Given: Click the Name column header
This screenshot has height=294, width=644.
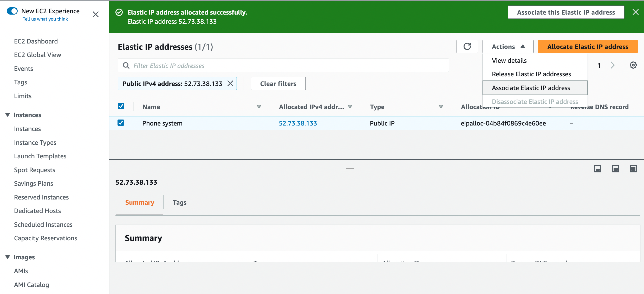Looking at the screenshot, I should (151, 107).
